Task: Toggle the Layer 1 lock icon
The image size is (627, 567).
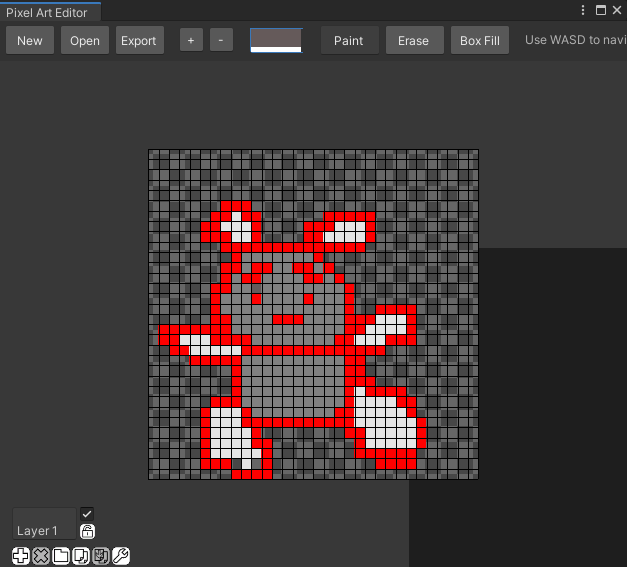Action: tap(87, 531)
